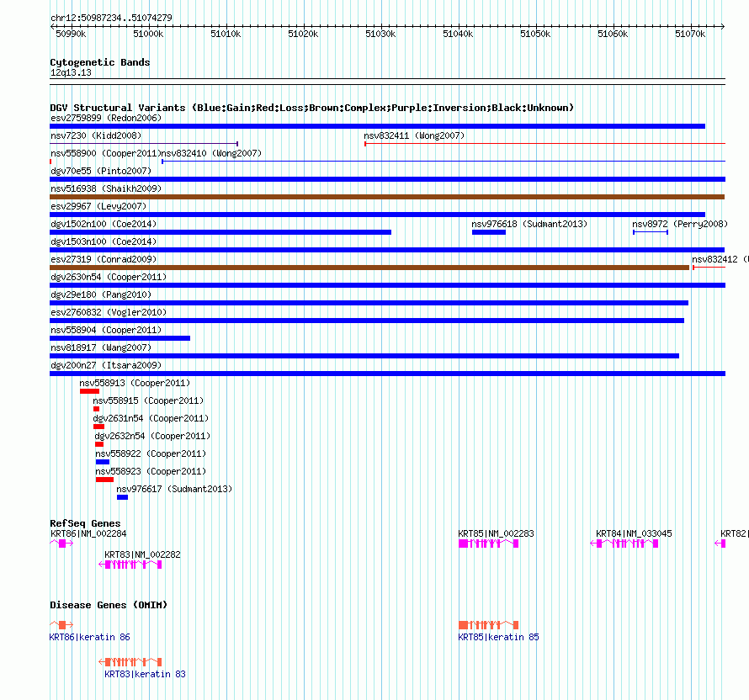749x700 pixels.
Task: Select the nsv832410 (Wong2007) blue line
Action: (x=444, y=162)
